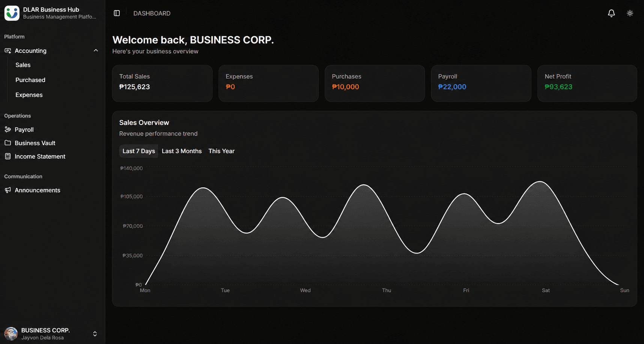Click the Net Profit ₱93,623 card

pyautogui.click(x=587, y=83)
